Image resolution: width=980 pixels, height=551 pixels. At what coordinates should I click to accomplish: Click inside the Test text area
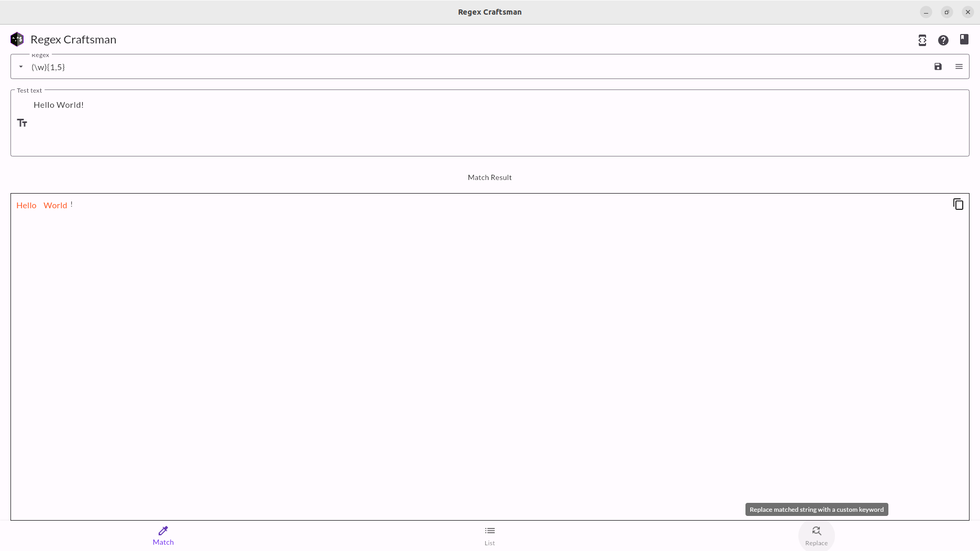(209, 123)
